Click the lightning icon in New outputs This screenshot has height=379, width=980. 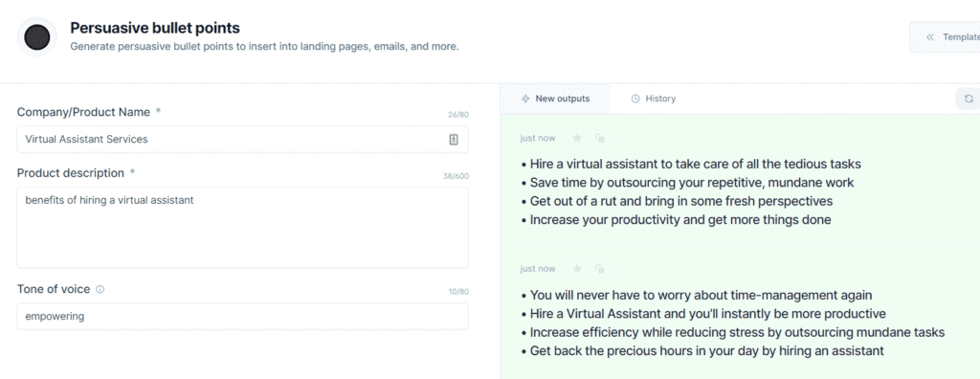click(525, 99)
